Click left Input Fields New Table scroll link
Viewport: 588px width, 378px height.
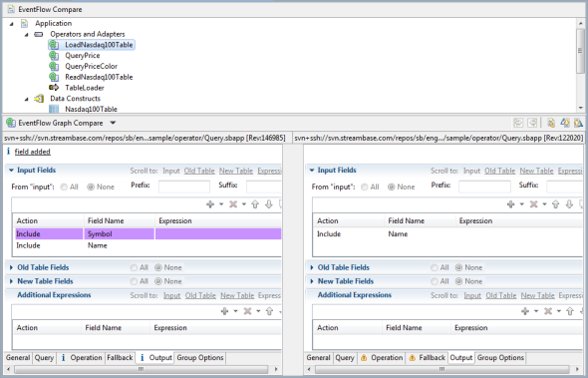tap(236, 171)
